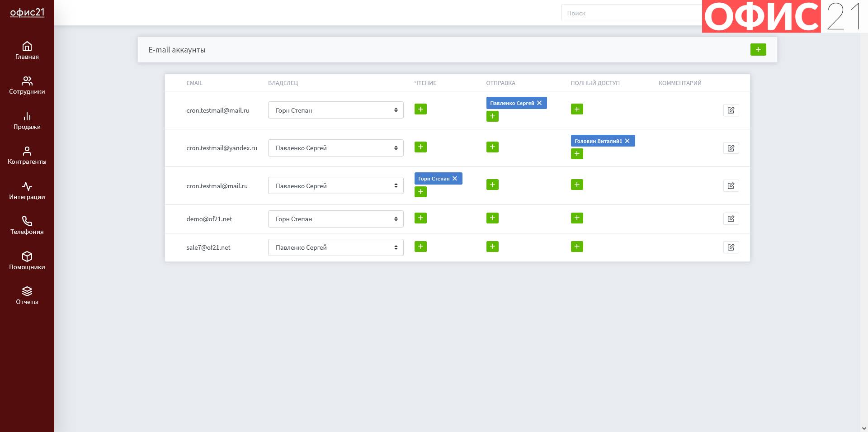Edit the sale7@of21.net account

(731, 247)
